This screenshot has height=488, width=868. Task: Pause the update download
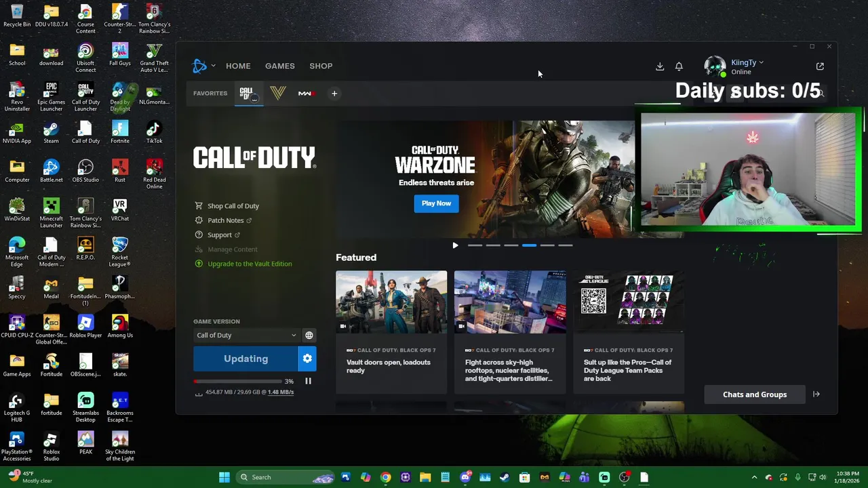[x=308, y=381]
